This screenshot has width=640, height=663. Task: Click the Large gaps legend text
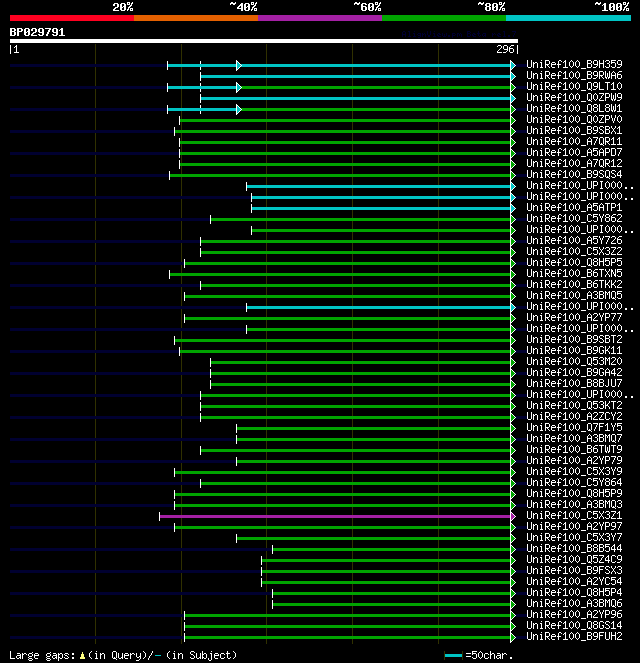[x=42, y=655]
